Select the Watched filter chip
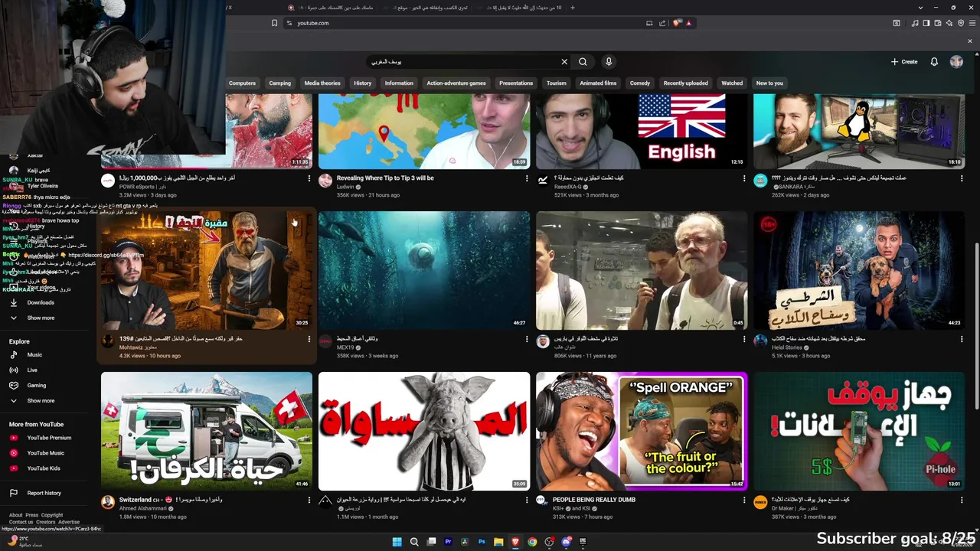Viewport: 980px width, 551px height. tap(732, 83)
